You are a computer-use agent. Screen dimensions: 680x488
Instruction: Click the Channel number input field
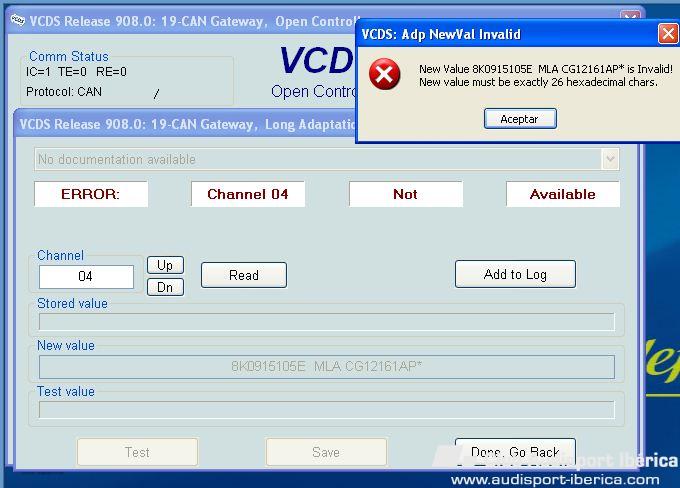(x=86, y=276)
